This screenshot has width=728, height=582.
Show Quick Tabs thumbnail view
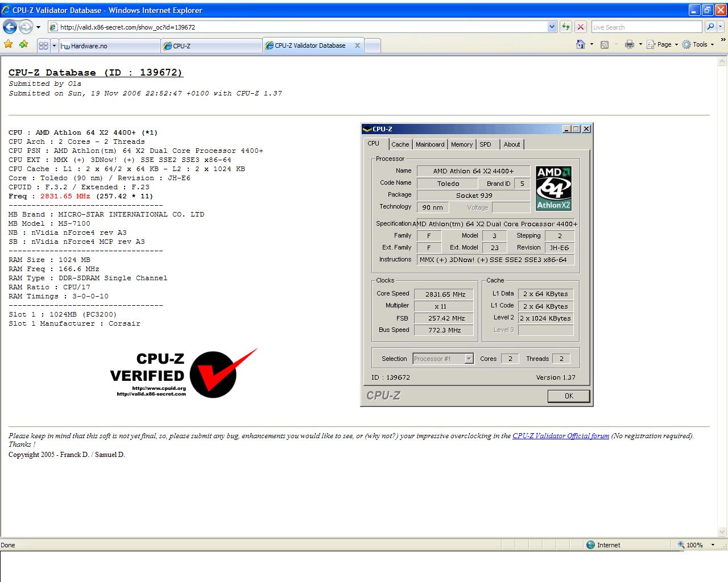pyautogui.click(x=43, y=46)
